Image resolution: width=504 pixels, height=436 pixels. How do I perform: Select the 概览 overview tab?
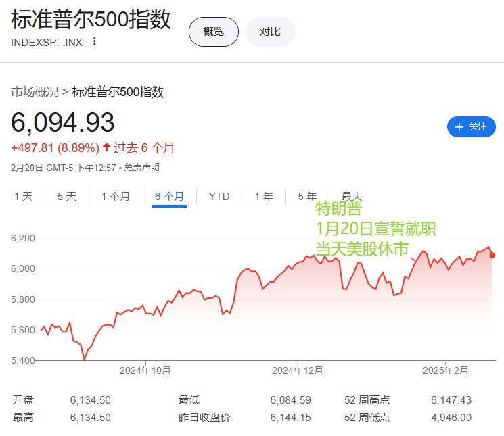213,32
